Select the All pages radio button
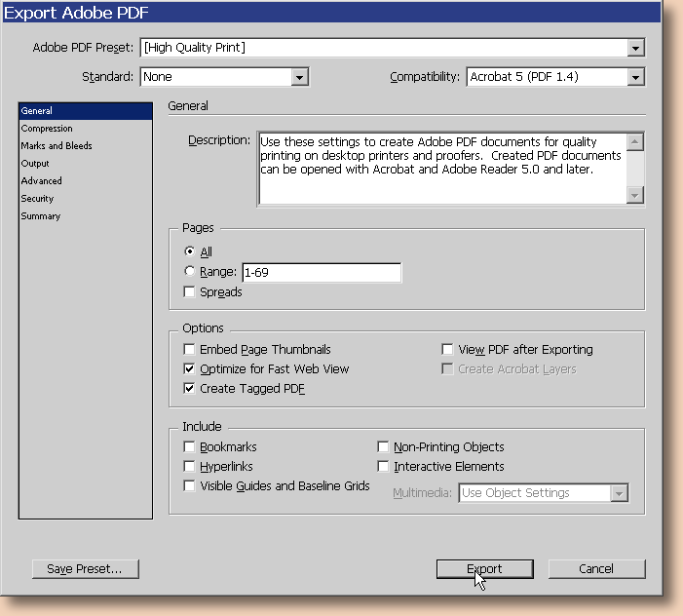This screenshot has width=683, height=616. (x=189, y=252)
